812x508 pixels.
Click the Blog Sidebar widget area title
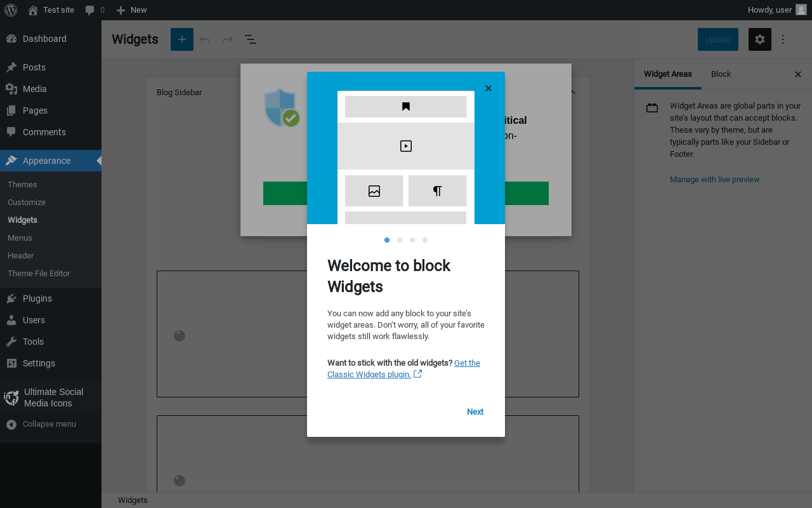(180, 93)
